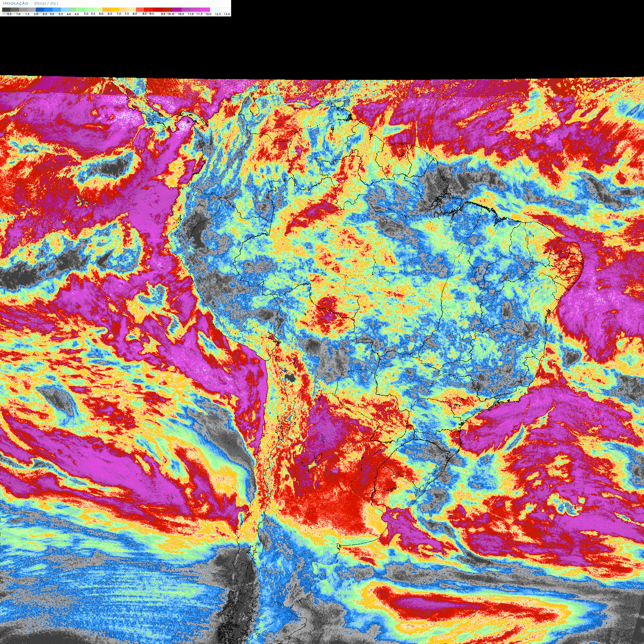Select the yellow swatch above 7.0
The height and width of the screenshot is (644, 644).
[x=115, y=10]
